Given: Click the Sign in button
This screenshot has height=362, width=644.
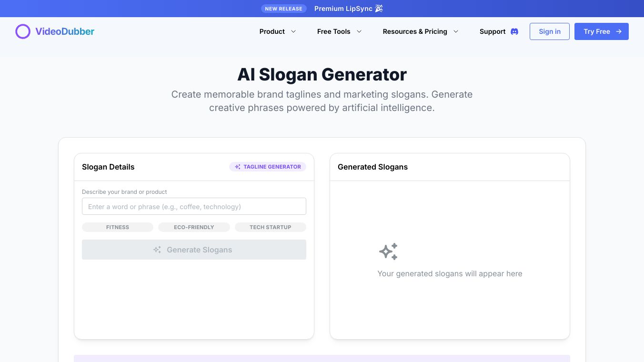Looking at the screenshot, I should (x=550, y=31).
